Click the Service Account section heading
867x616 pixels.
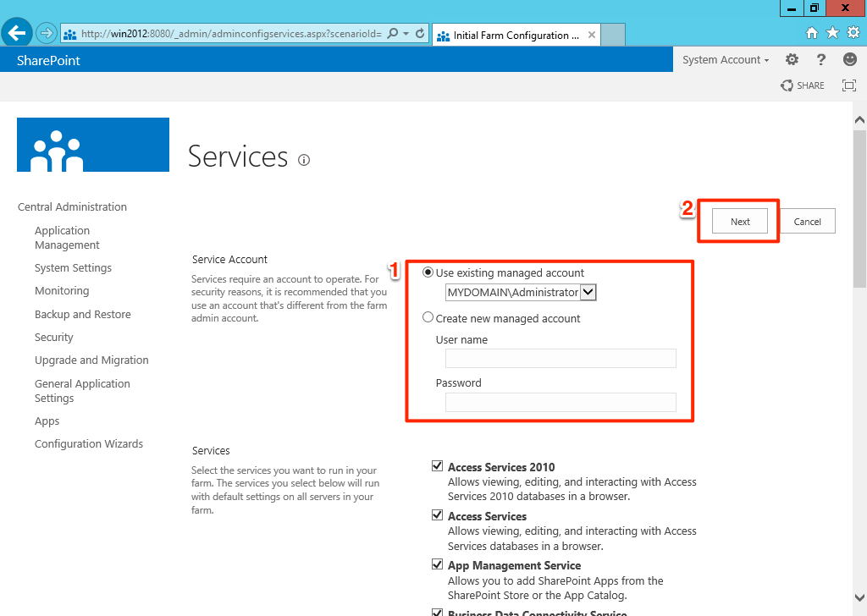click(229, 260)
